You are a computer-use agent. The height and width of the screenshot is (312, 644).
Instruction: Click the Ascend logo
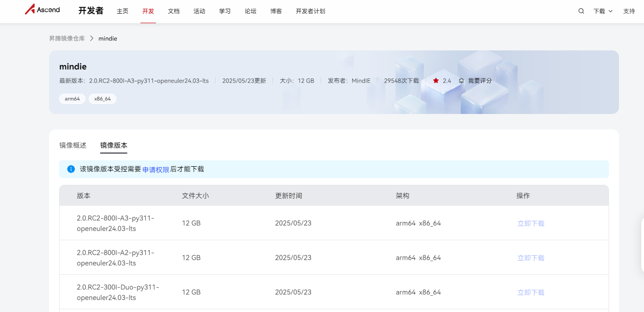[42, 10]
